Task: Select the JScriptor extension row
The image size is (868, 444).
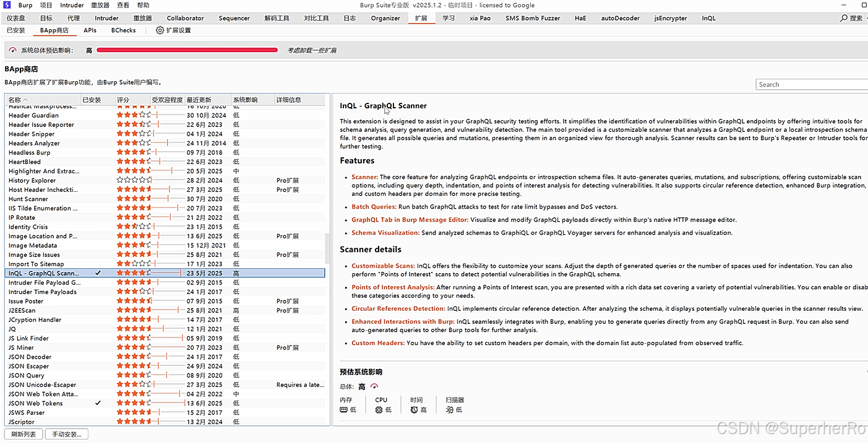Action: (x=165, y=422)
